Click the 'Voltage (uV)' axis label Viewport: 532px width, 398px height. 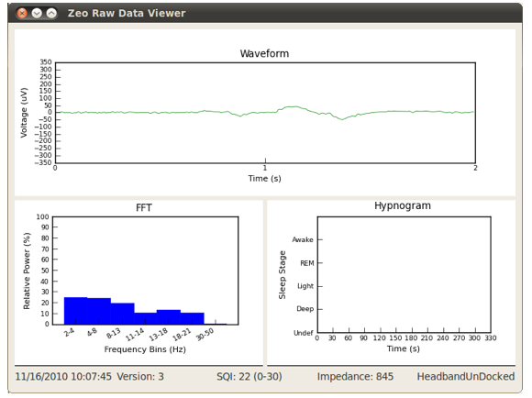(x=24, y=113)
